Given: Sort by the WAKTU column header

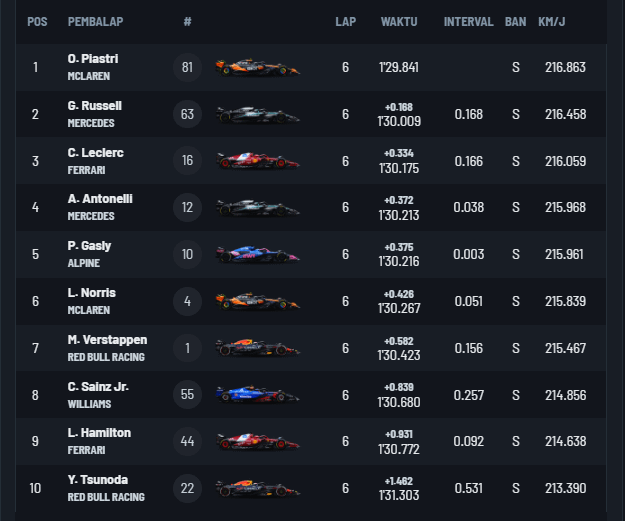Looking at the screenshot, I should tap(399, 21).
